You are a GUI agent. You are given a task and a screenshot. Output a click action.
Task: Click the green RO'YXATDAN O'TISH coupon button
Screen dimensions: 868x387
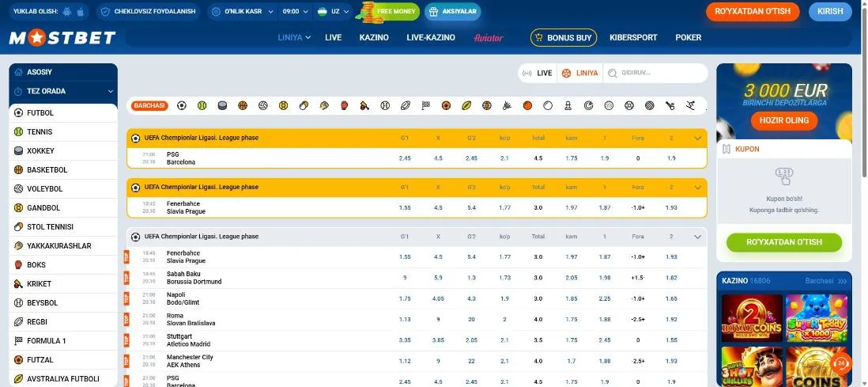[x=784, y=242]
